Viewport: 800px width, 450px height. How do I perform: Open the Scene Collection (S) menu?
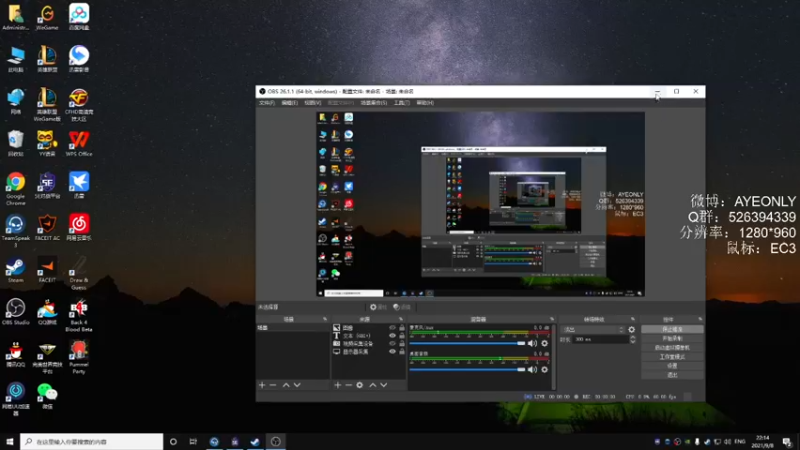(x=373, y=103)
